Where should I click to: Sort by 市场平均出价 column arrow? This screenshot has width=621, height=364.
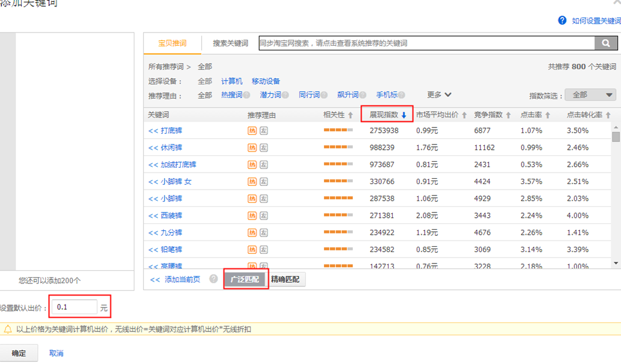point(464,115)
